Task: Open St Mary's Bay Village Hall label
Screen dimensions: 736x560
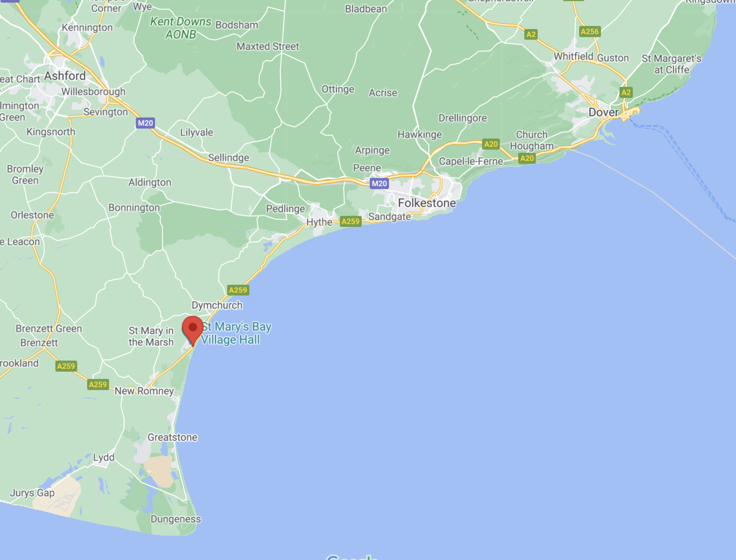Action: [236, 333]
